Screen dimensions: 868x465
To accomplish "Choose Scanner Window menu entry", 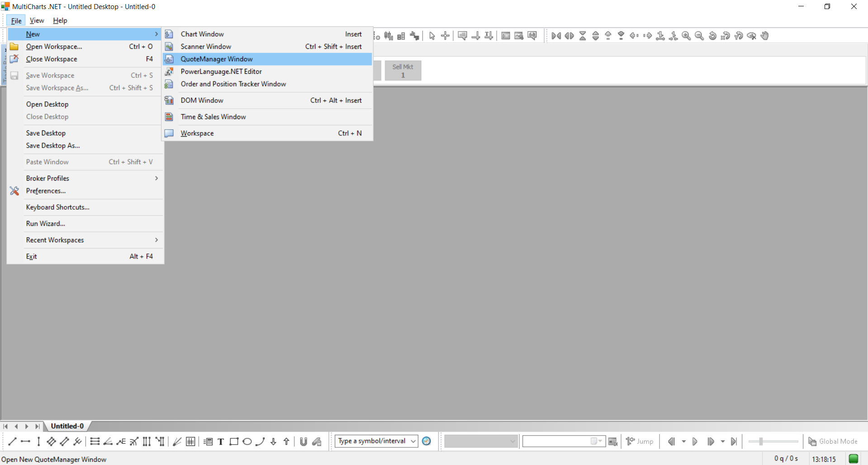I will 267,47.
